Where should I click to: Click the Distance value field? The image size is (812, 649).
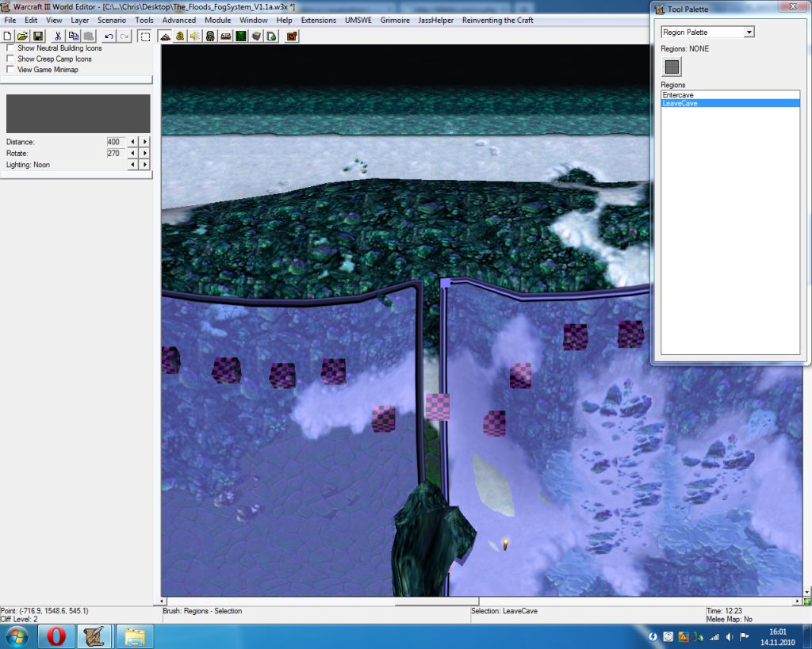(114, 141)
